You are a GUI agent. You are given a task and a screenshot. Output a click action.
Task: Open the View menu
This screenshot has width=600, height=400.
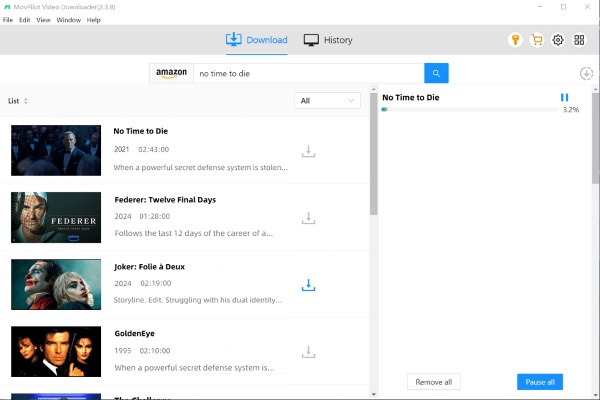(43, 20)
